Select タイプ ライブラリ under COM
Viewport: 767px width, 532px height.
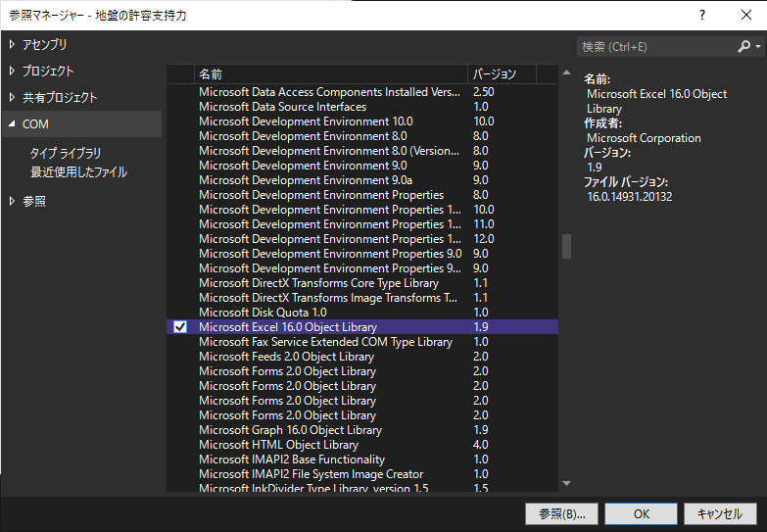66,153
